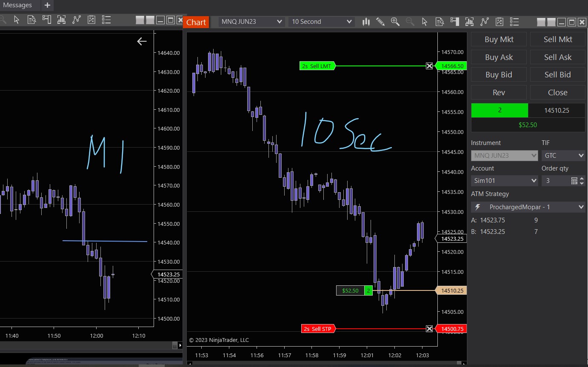Cancel the Sell LMT order with X
The height and width of the screenshot is (367, 588).
point(429,66)
